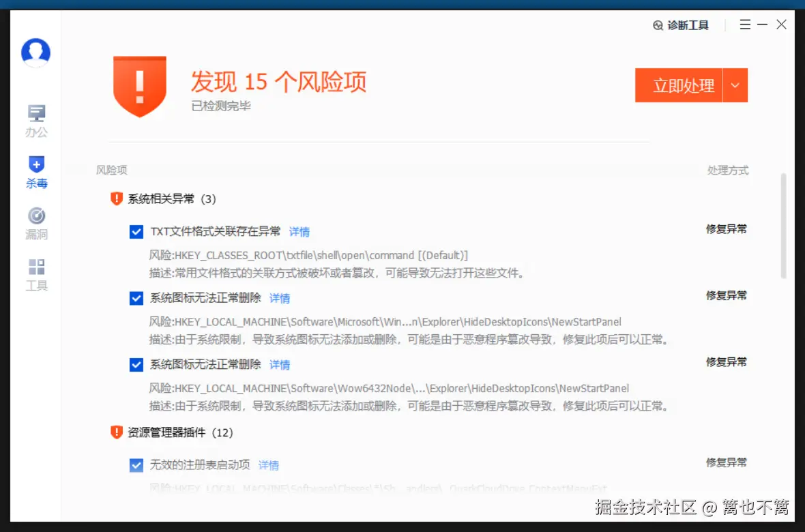Click the 资源管理器插件 warning shield icon
This screenshot has width=805, height=532.
click(117, 432)
